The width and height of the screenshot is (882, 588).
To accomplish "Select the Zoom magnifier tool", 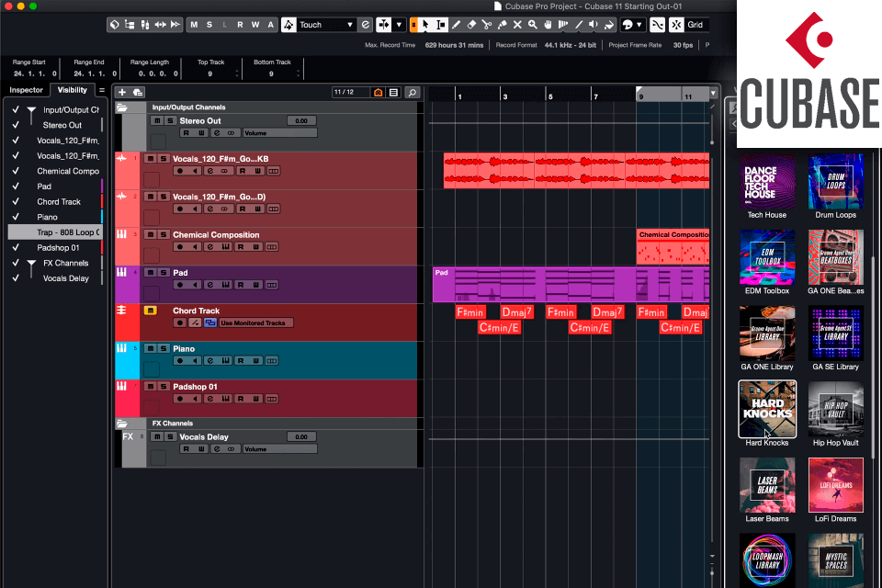I will [x=532, y=25].
